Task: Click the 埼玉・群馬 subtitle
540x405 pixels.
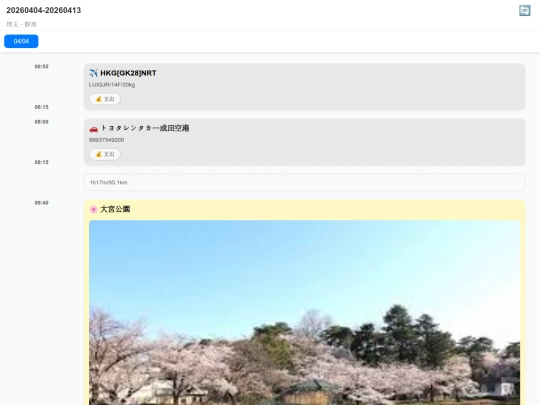Action: pyautogui.click(x=21, y=24)
